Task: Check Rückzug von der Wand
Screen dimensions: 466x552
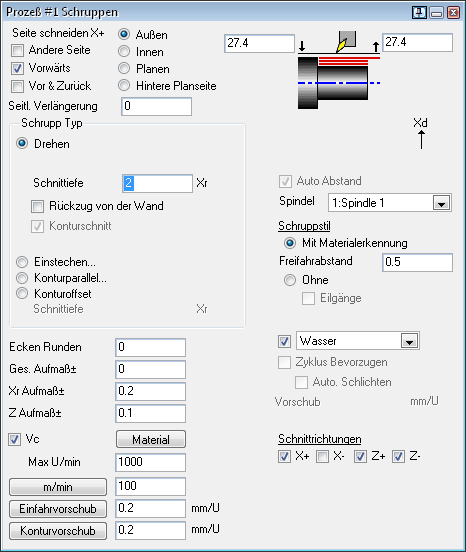Action: (38, 206)
